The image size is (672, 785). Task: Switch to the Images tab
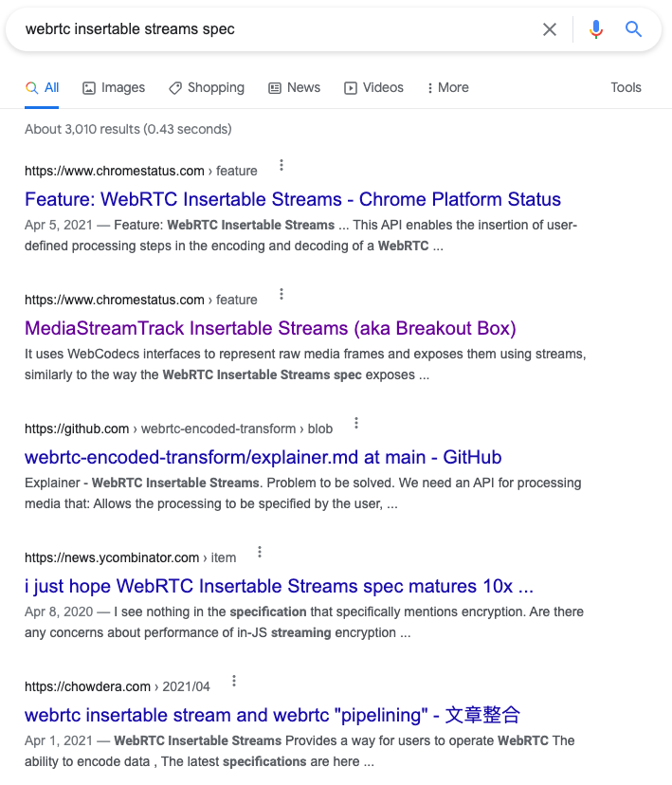(114, 88)
